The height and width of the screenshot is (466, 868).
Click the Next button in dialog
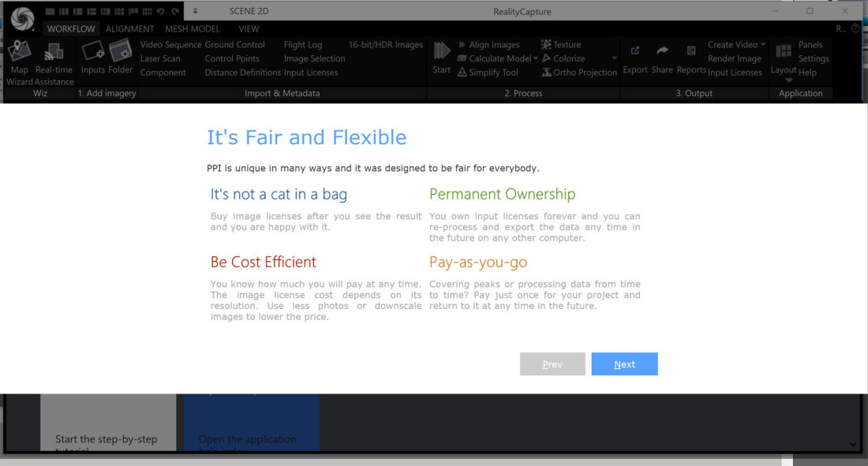click(624, 364)
